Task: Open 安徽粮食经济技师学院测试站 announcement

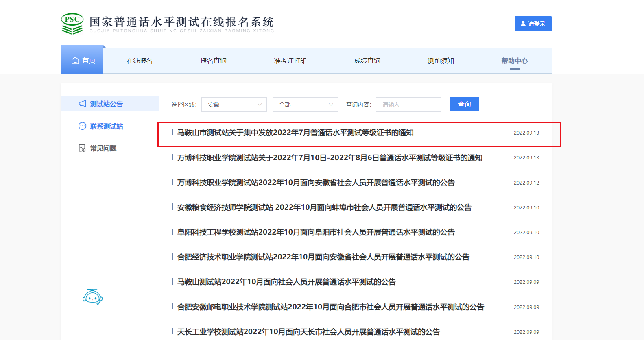Action: 324,207
